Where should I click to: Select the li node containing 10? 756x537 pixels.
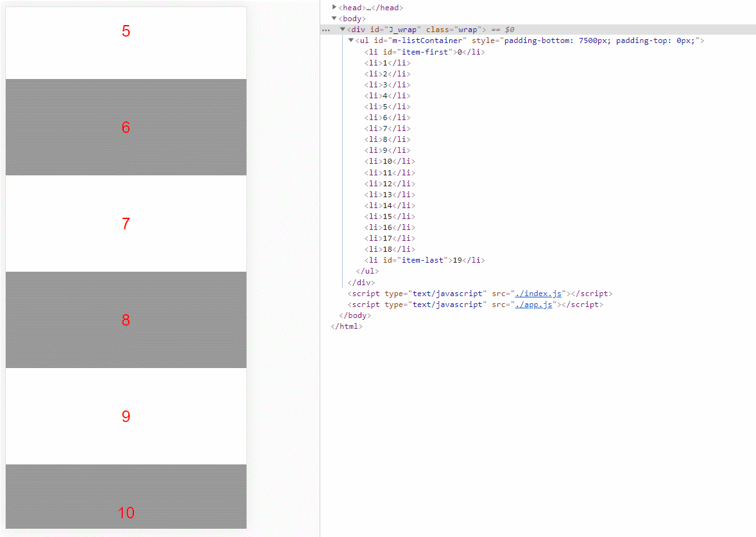(390, 161)
